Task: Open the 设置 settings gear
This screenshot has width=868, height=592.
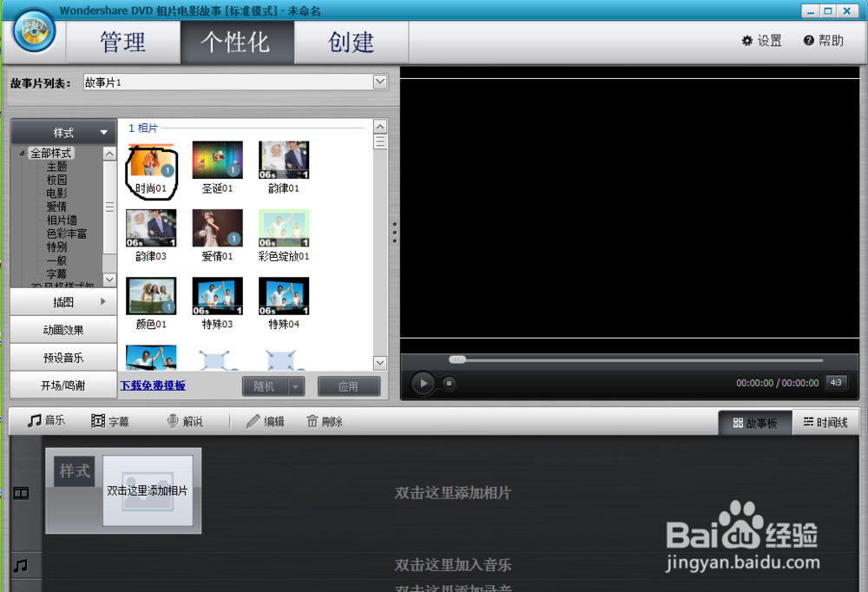Action: 762,41
